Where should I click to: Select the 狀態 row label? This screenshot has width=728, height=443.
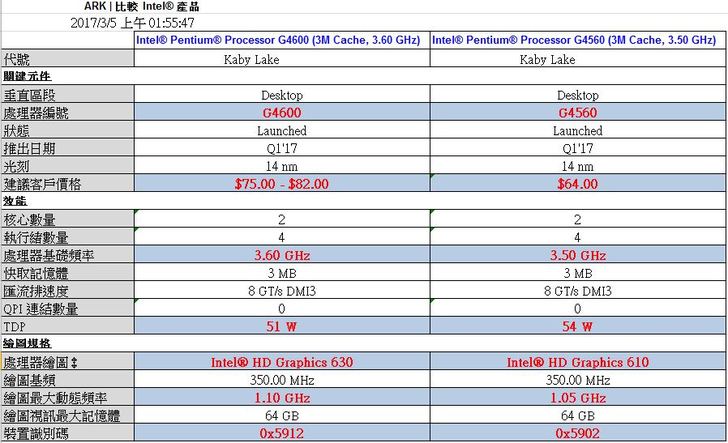pyautogui.click(x=68, y=130)
